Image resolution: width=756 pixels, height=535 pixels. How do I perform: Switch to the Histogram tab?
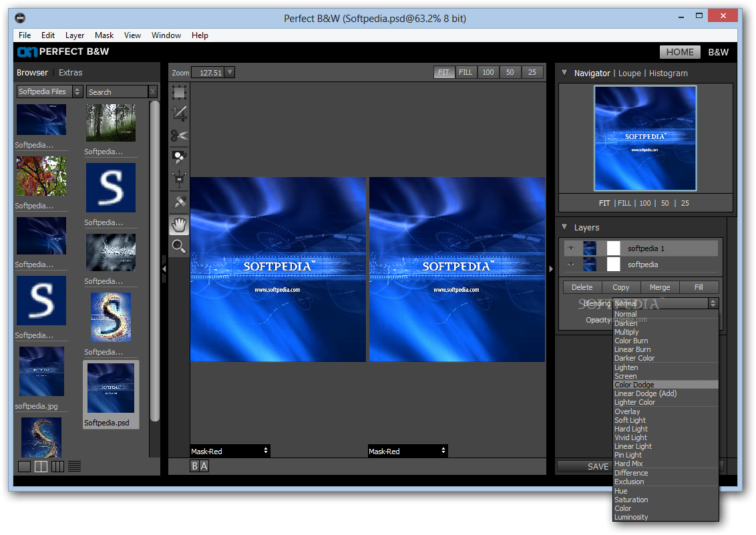click(x=669, y=73)
